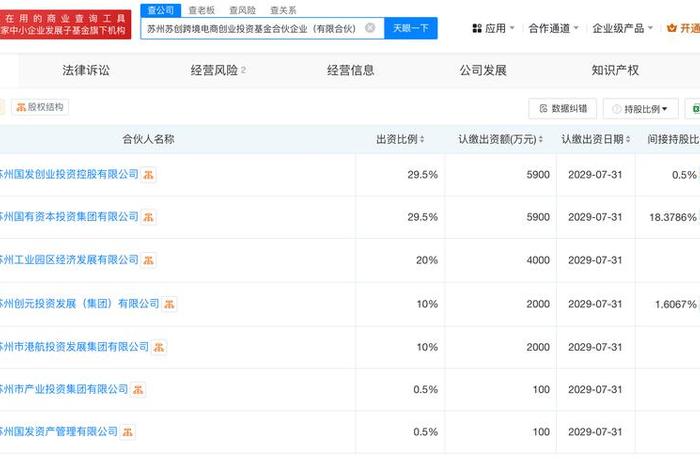Click structure icon beside 苏州创元投资发展(集团)有限公司

169,304
